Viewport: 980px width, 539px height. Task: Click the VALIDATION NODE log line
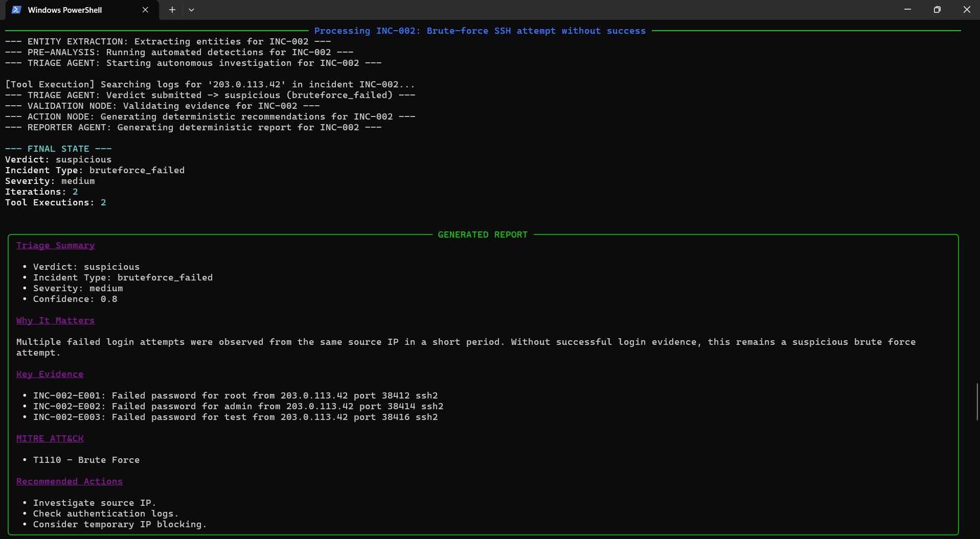pos(163,106)
